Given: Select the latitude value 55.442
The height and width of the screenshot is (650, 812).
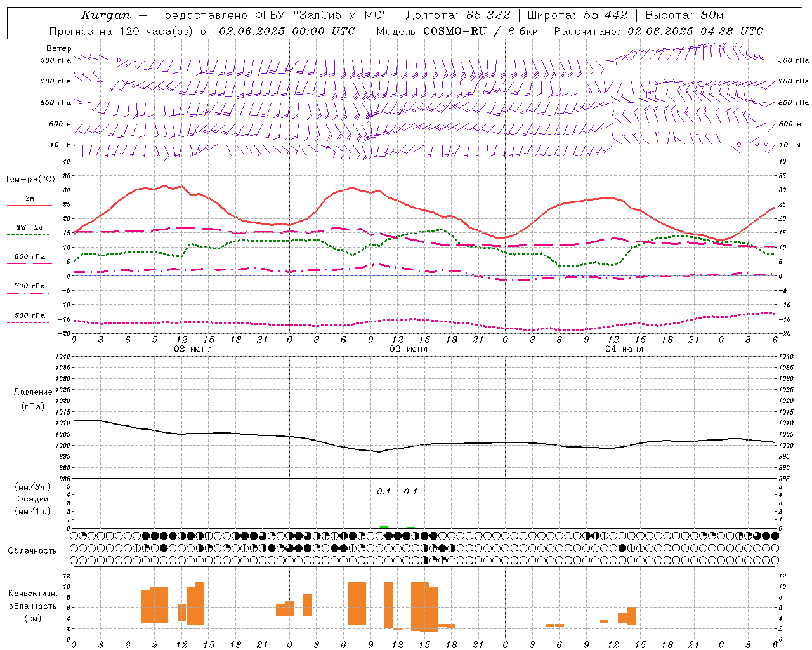Looking at the screenshot, I should (x=605, y=15).
